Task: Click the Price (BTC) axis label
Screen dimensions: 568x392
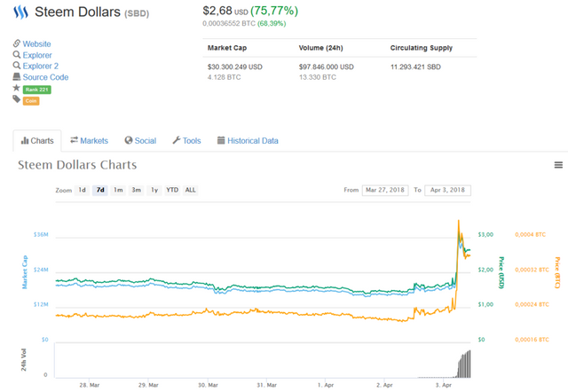Action: [x=557, y=272]
